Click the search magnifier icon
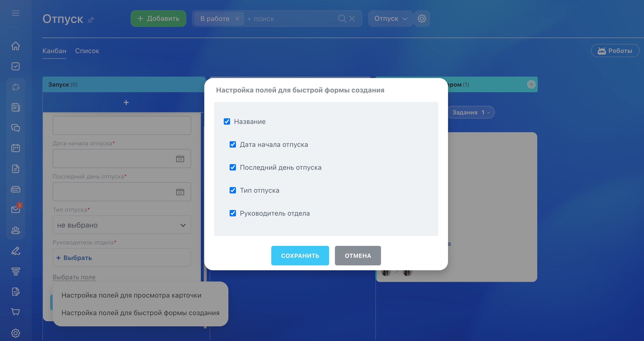This screenshot has width=644, height=341. 342,19
